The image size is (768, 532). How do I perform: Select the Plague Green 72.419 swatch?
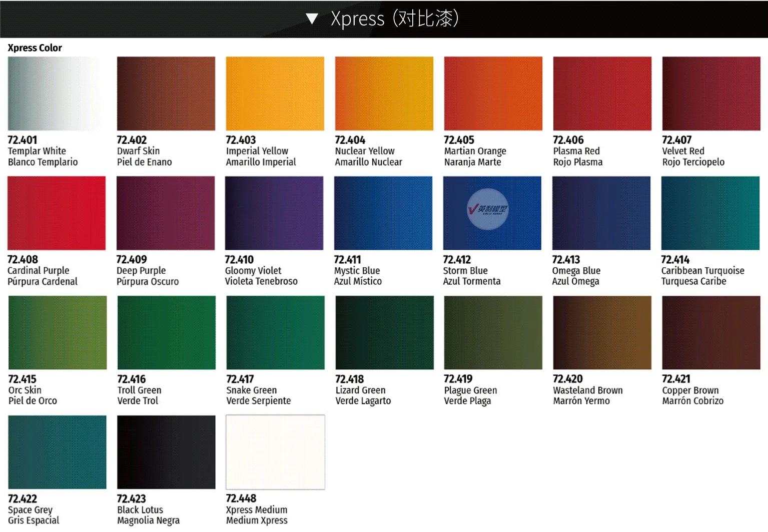(493, 333)
